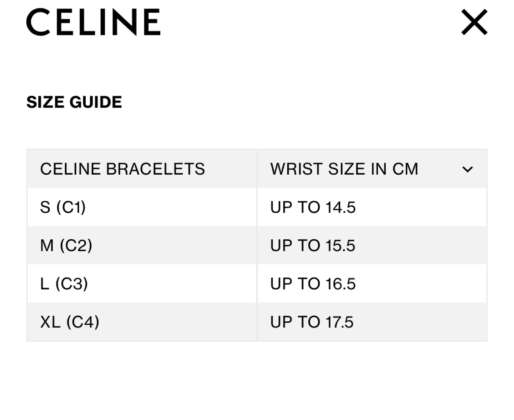This screenshot has height=420, width=514.
Task: Click the C1 code in first row
Action: 71,207
